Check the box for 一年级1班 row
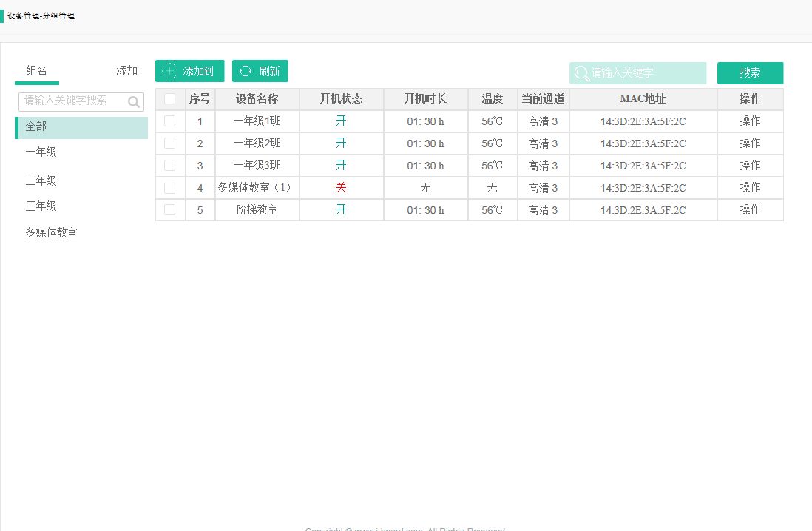The image size is (812, 531). (x=170, y=121)
